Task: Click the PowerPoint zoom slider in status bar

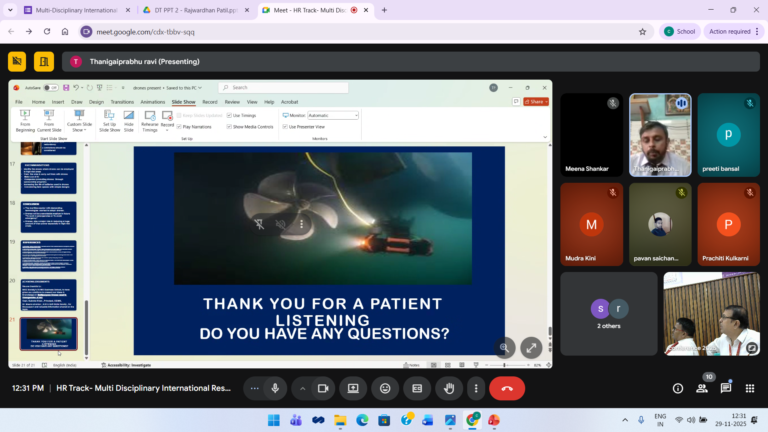Action: coord(504,365)
